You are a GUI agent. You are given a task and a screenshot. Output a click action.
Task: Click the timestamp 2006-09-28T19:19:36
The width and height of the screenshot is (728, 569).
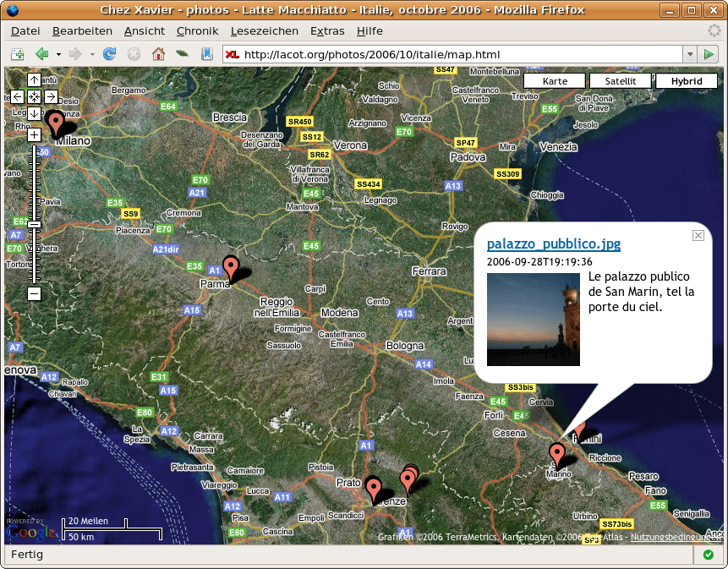(539, 262)
